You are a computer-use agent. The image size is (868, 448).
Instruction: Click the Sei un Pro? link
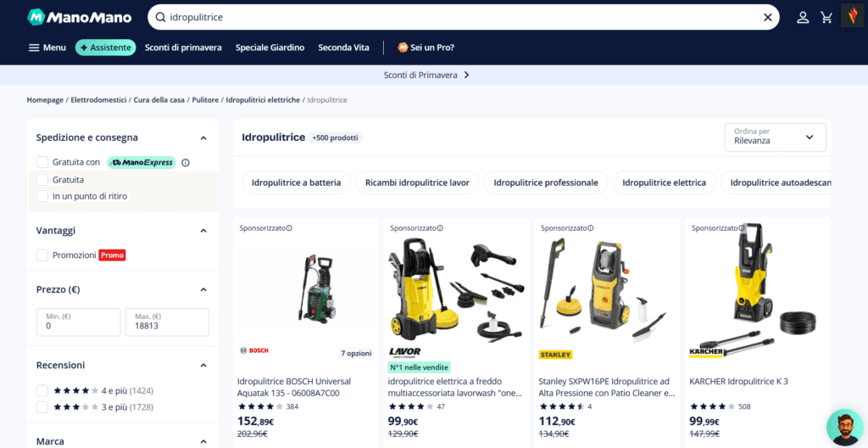pyautogui.click(x=426, y=48)
